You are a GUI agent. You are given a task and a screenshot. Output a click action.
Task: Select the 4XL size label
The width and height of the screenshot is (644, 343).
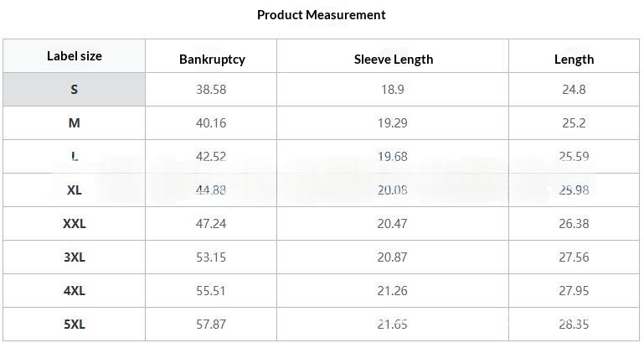pyautogui.click(x=75, y=291)
